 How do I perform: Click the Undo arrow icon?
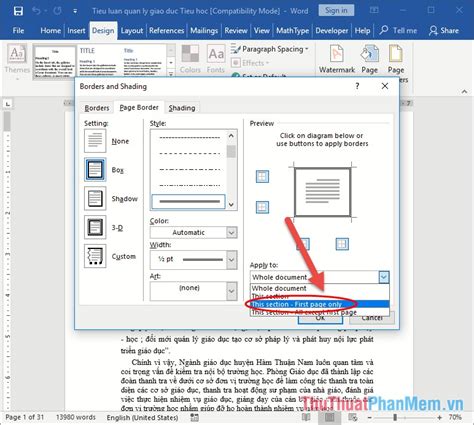click(36, 11)
